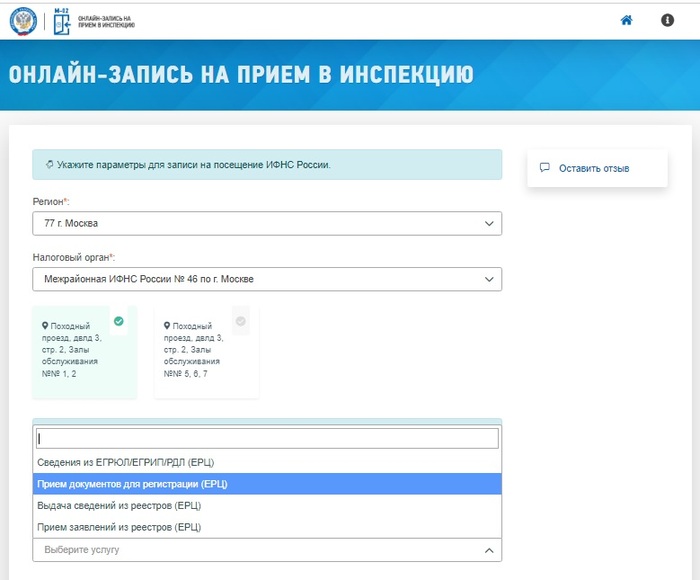Click the FNS emblem logo
Image resolution: width=700 pixels, height=580 pixels.
(23, 21)
